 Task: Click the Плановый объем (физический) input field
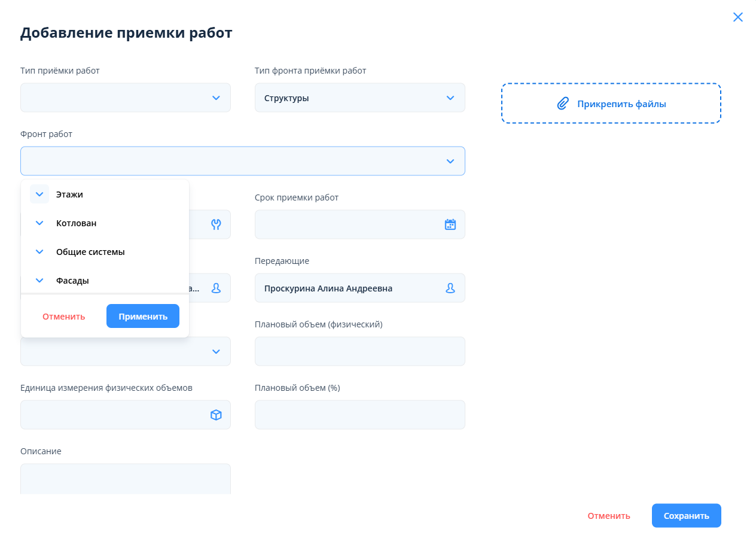pos(359,351)
